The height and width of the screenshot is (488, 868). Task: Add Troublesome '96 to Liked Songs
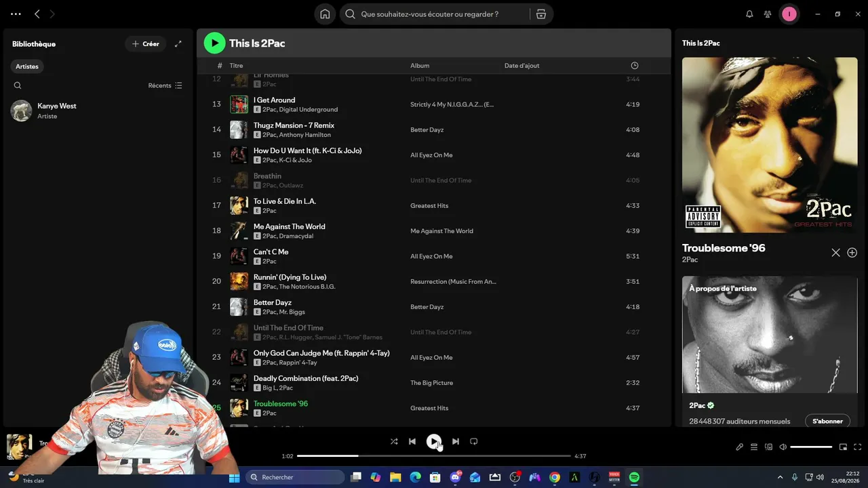[852, 252]
